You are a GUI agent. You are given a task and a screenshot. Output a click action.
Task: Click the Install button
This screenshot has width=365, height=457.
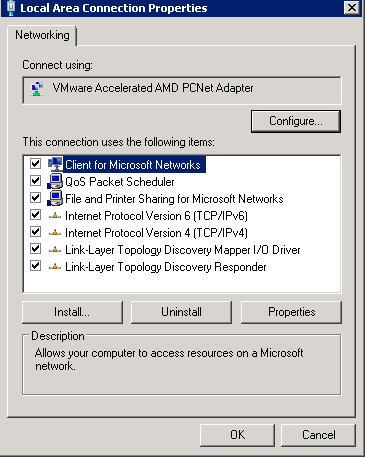[x=72, y=312]
